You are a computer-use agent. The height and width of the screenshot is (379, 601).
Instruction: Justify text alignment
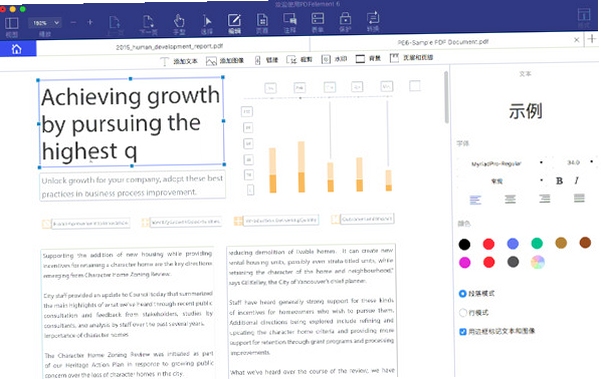[x=579, y=198]
